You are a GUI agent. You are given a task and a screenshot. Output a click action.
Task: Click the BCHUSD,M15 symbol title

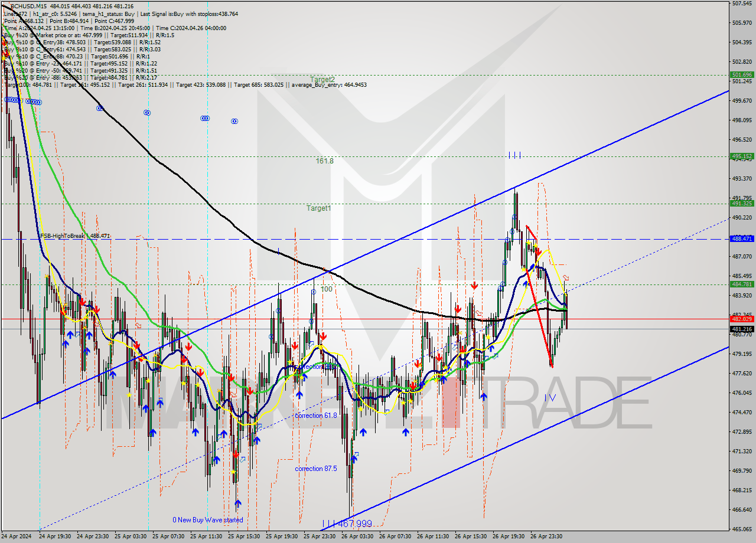(x=28, y=6)
